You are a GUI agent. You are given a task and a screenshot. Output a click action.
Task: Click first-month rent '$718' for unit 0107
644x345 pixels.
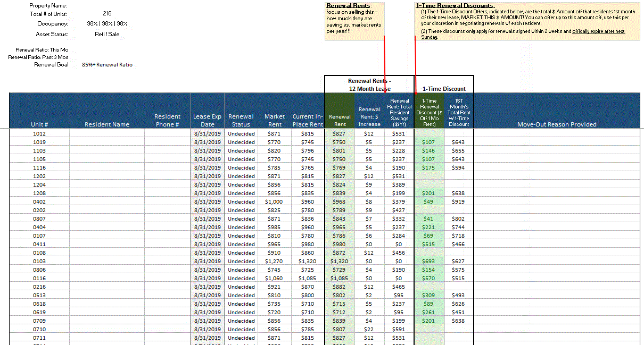[x=458, y=235]
